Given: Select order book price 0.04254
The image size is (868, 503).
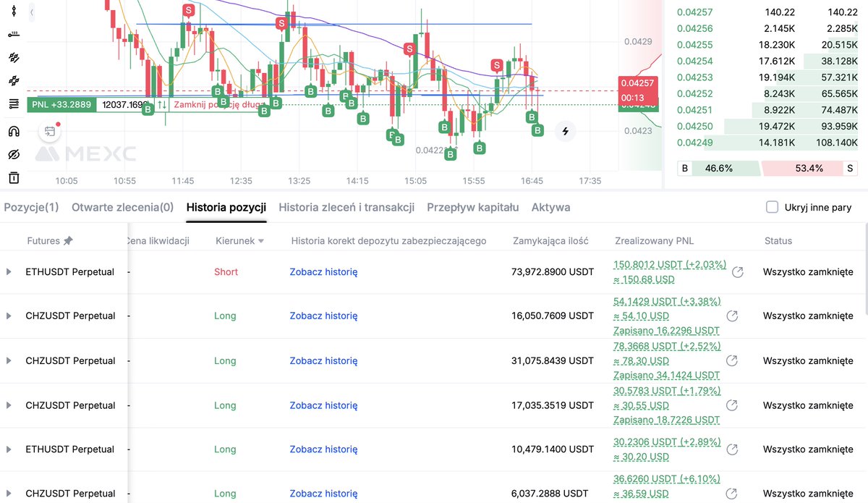Looking at the screenshot, I should pos(694,61).
